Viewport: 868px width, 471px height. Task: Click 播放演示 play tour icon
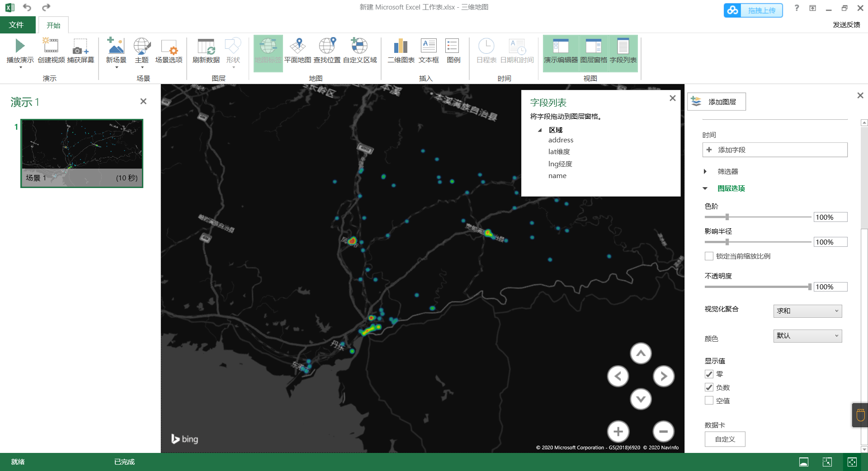coord(20,46)
